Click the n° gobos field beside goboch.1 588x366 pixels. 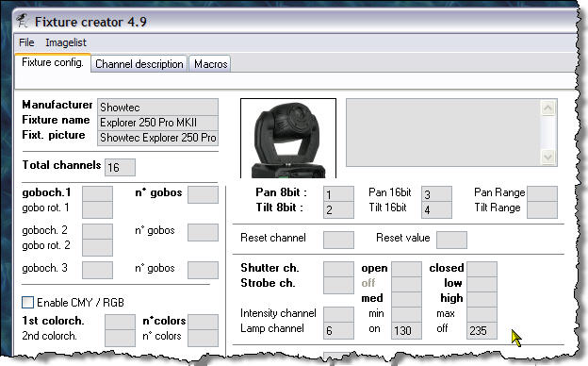pos(203,195)
